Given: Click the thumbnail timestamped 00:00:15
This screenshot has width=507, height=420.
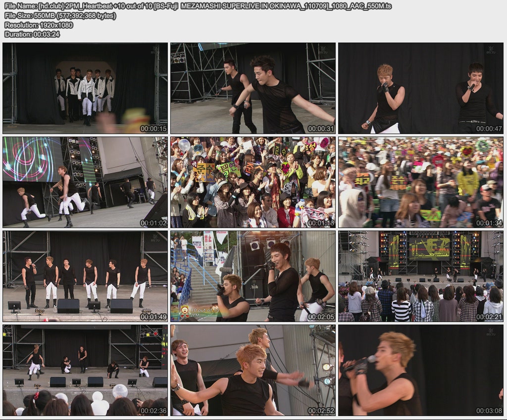Looking at the screenshot, I should pos(85,88).
